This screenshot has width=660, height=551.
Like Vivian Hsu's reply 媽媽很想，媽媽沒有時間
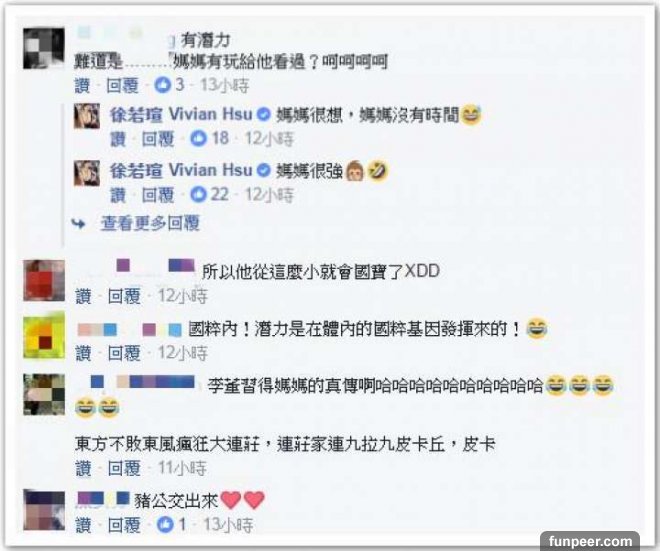tap(118, 138)
